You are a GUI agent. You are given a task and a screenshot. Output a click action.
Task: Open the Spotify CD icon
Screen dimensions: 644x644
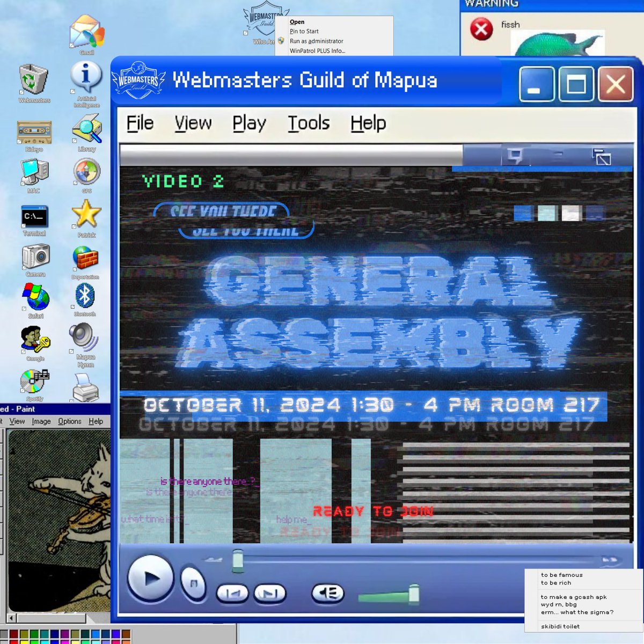click(34, 381)
